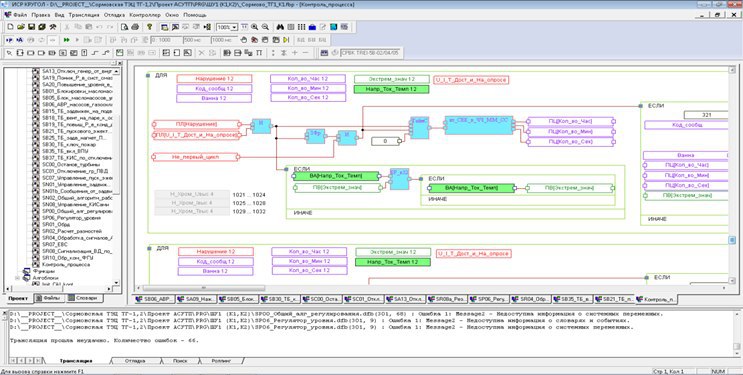Click the diagram horizontal scrollbar thumb

click(x=204, y=288)
